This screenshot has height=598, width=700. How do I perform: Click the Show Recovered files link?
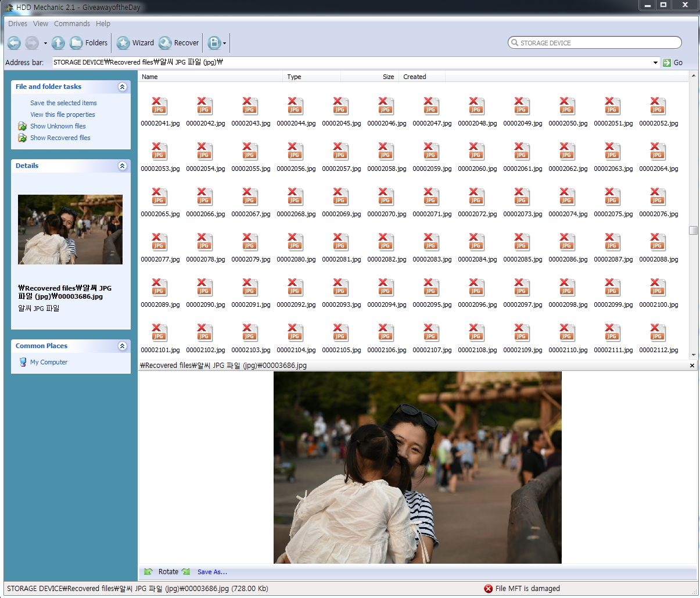point(60,138)
